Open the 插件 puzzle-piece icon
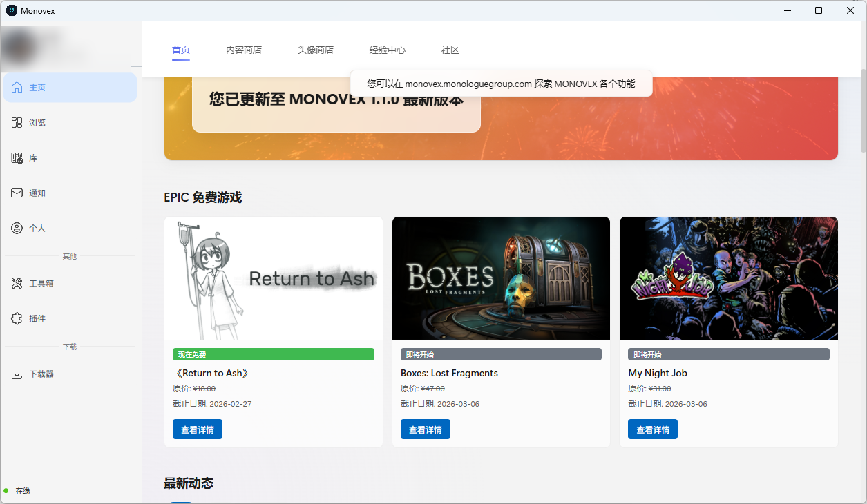 point(17,319)
